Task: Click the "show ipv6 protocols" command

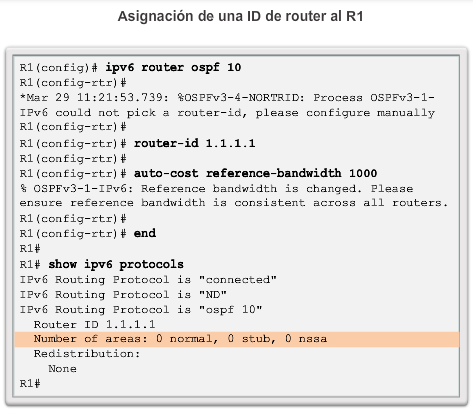Action: [x=116, y=265]
